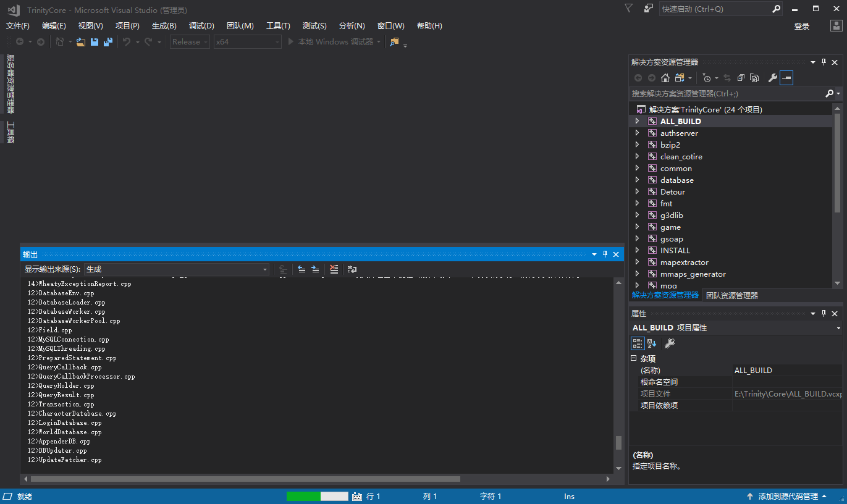Open the 生成(B) build menu
The image size is (847, 504).
click(x=164, y=26)
